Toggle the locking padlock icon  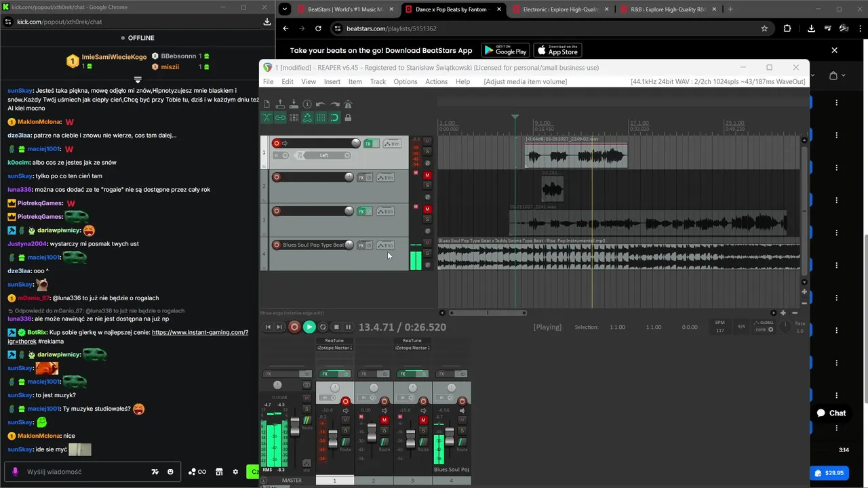pos(348,117)
